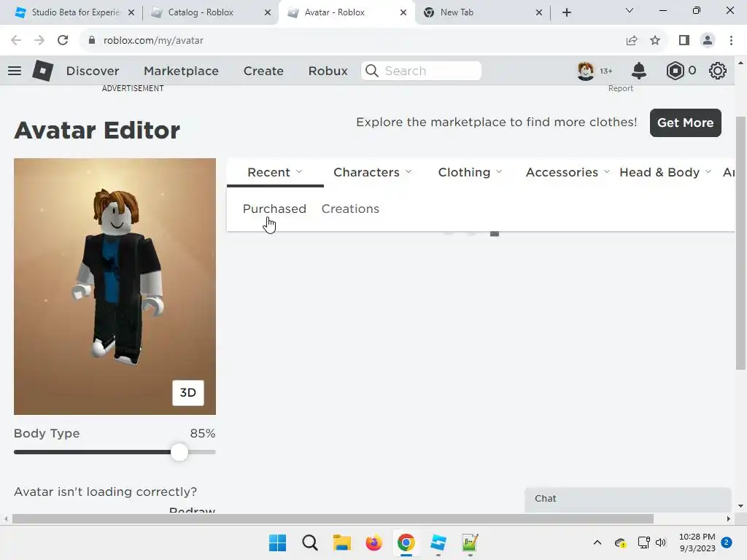Select the Creations submenu item
Screen dimensions: 747x560
(x=350, y=209)
